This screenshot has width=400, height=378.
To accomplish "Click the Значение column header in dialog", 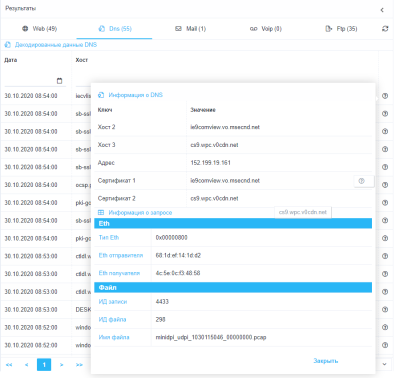I will point(203,110).
